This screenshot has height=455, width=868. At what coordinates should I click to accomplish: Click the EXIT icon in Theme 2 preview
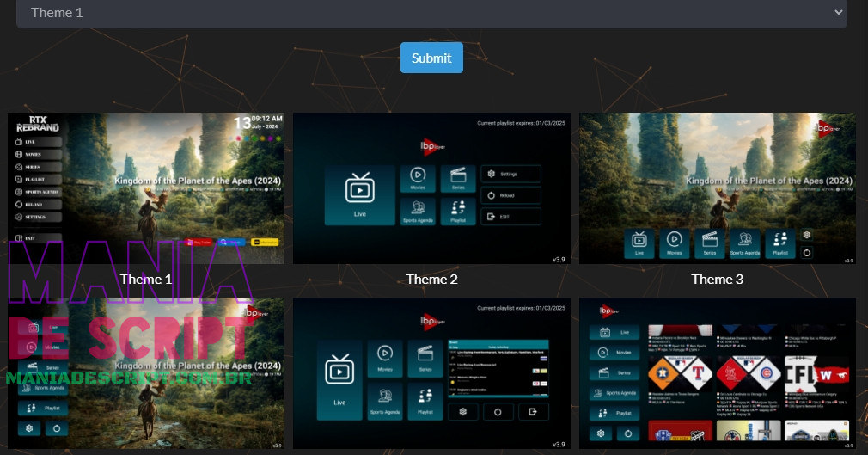(x=492, y=218)
